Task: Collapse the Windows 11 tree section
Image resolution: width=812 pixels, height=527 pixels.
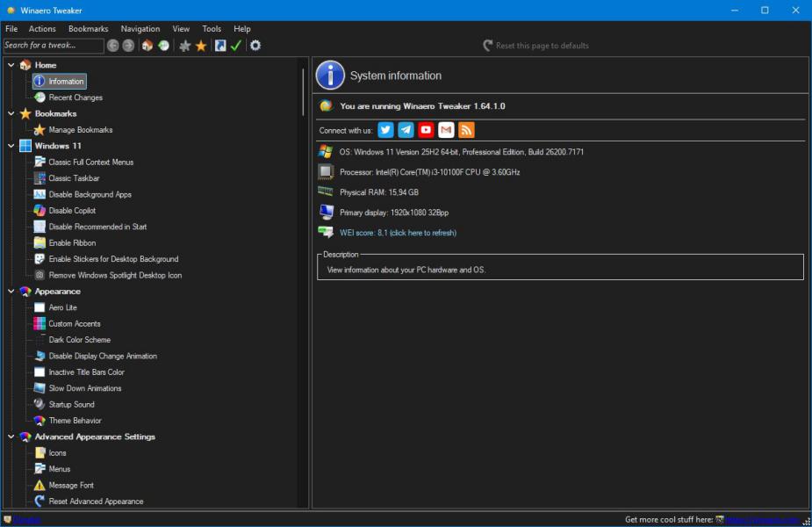Action: click(11, 146)
